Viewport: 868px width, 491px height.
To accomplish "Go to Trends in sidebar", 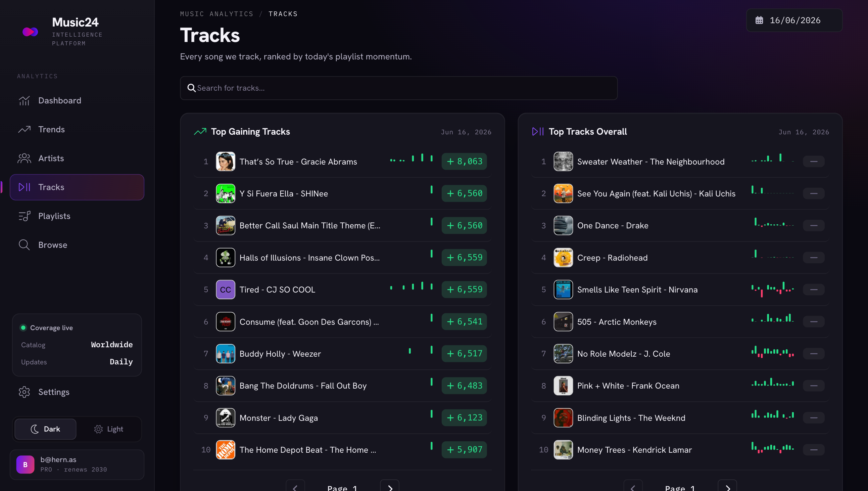I will click(x=77, y=130).
